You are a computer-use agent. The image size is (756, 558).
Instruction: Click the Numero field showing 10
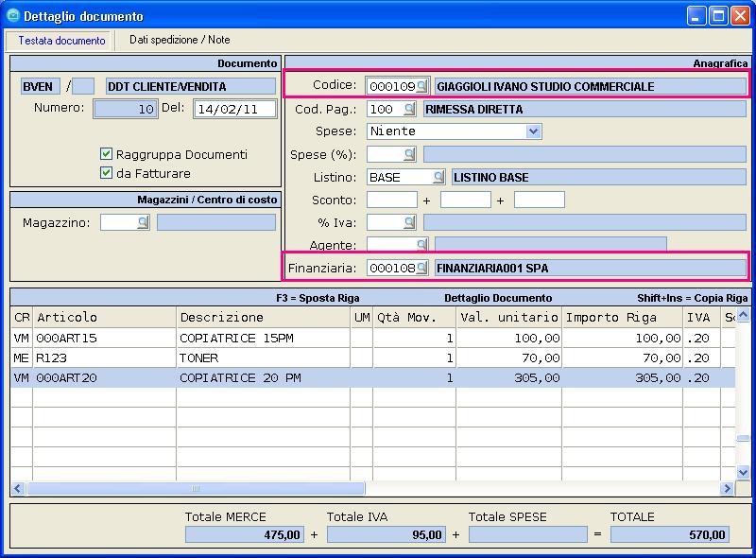[x=126, y=109]
